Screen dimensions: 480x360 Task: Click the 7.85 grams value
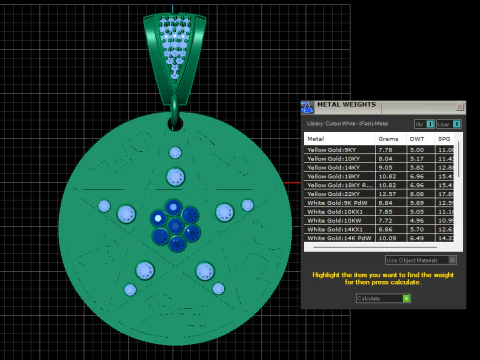(385, 212)
